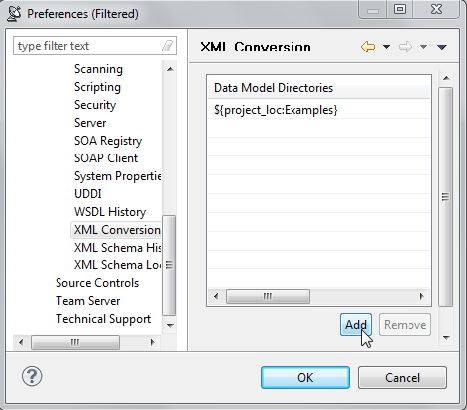This screenshot has height=410, width=467.
Task: Click the tree's scroll down arrow
Action: pyautogui.click(x=170, y=325)
